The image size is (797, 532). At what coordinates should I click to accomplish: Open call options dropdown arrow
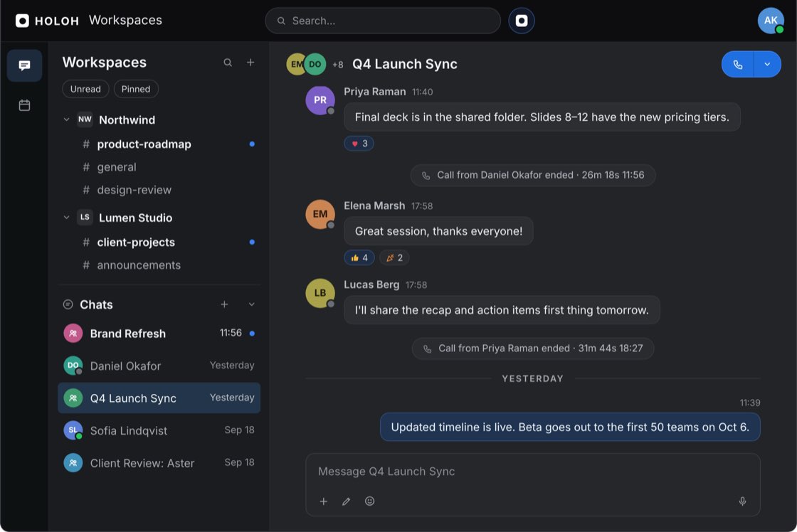pos(768,65)
